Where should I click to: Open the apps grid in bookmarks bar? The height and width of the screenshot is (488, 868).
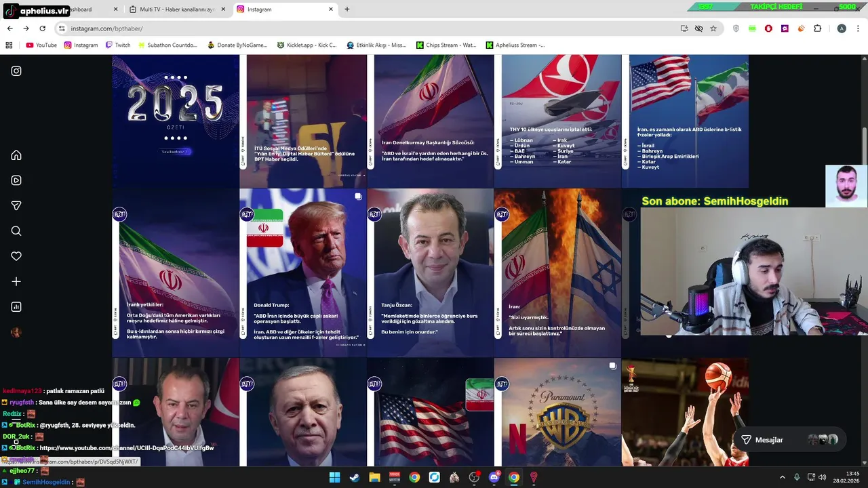pos(9,45)
